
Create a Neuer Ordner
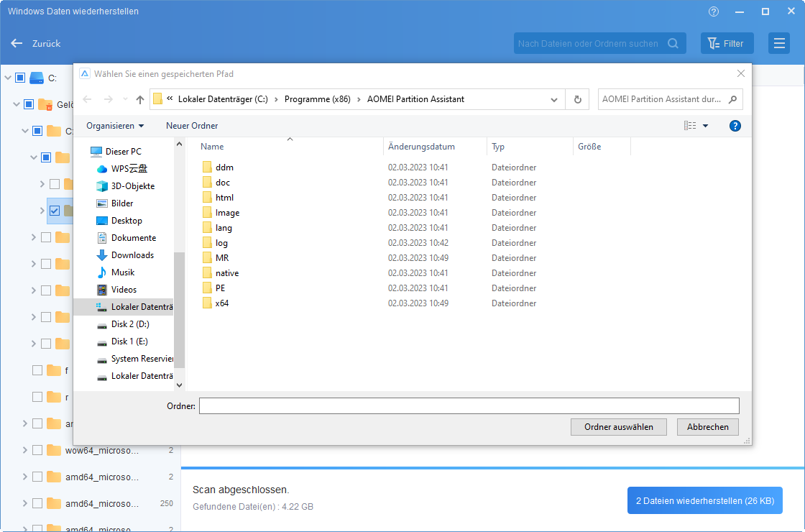[192, 126]
